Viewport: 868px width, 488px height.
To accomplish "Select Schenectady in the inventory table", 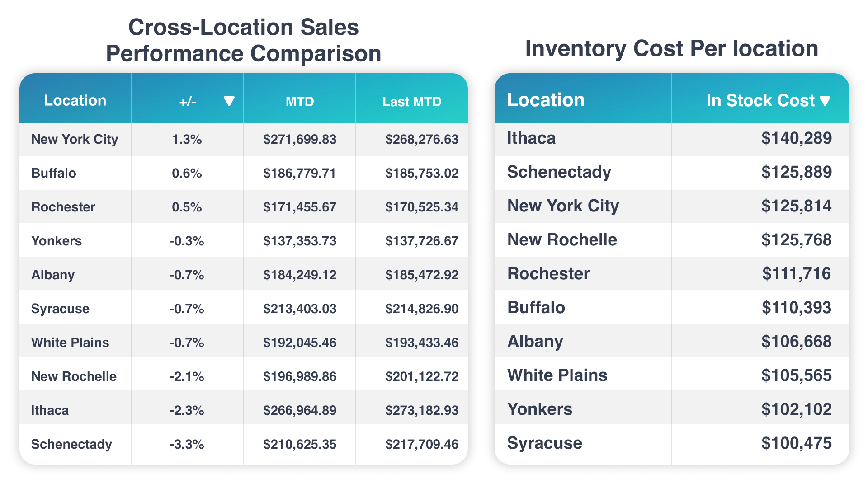I will pyautogui.click(x=559, y=172).
